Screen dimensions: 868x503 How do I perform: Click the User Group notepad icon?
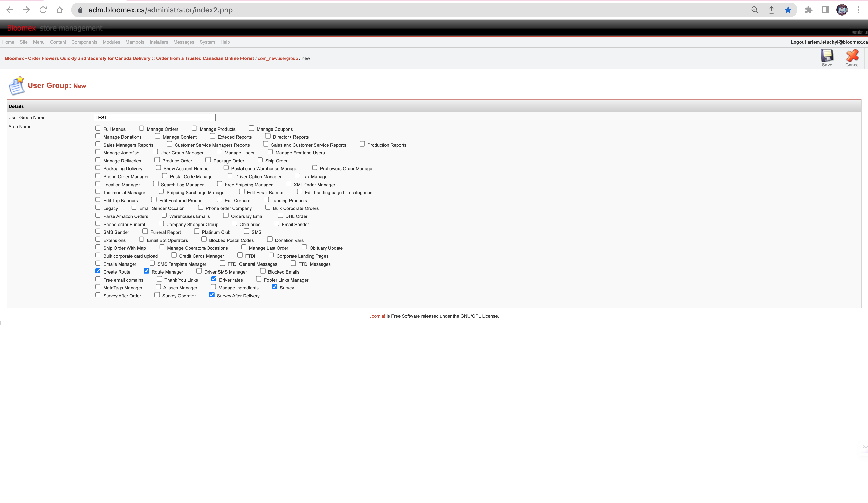click(x=17, y=85)
